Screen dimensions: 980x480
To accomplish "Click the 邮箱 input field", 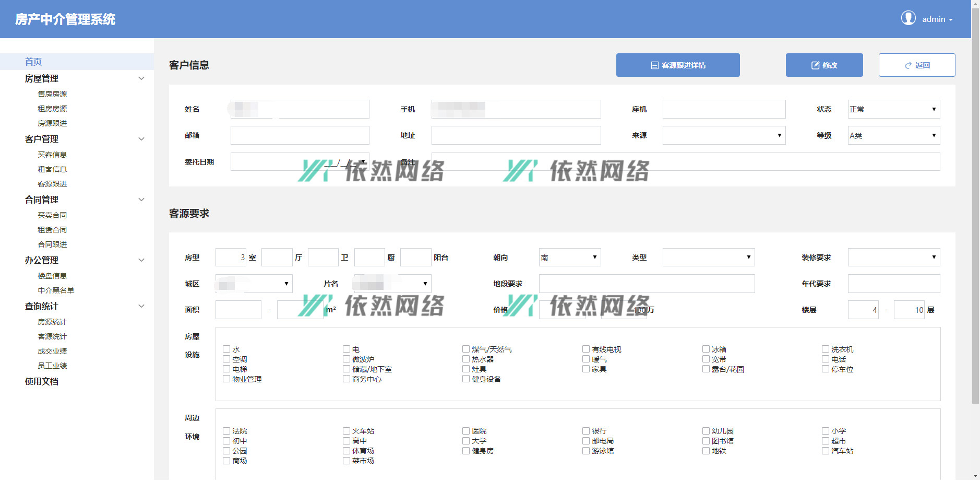I will point(300,135).
